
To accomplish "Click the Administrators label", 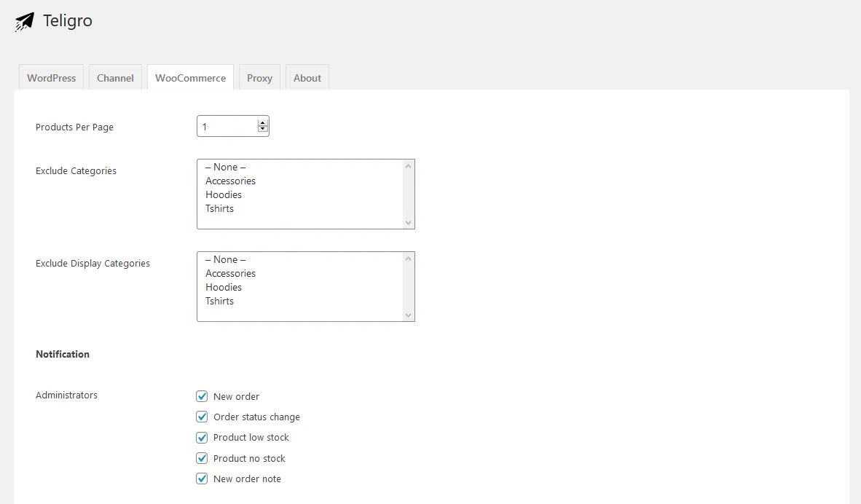I will 66,395.
